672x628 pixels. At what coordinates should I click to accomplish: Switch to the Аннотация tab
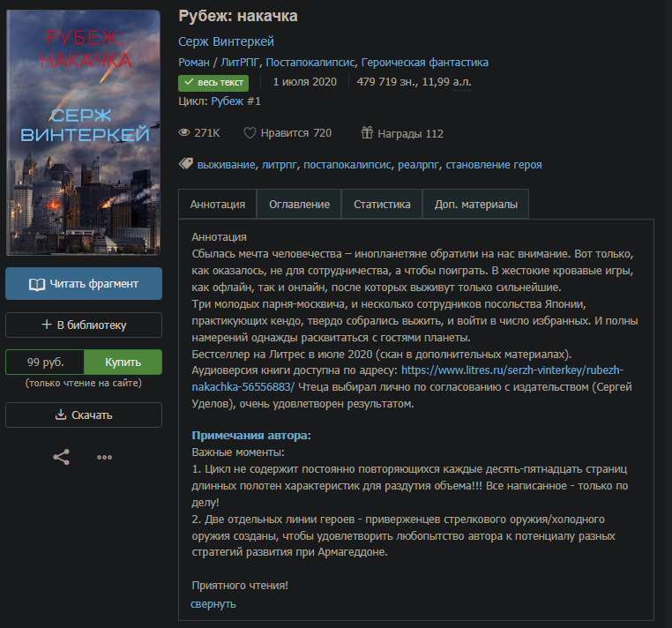217,205
